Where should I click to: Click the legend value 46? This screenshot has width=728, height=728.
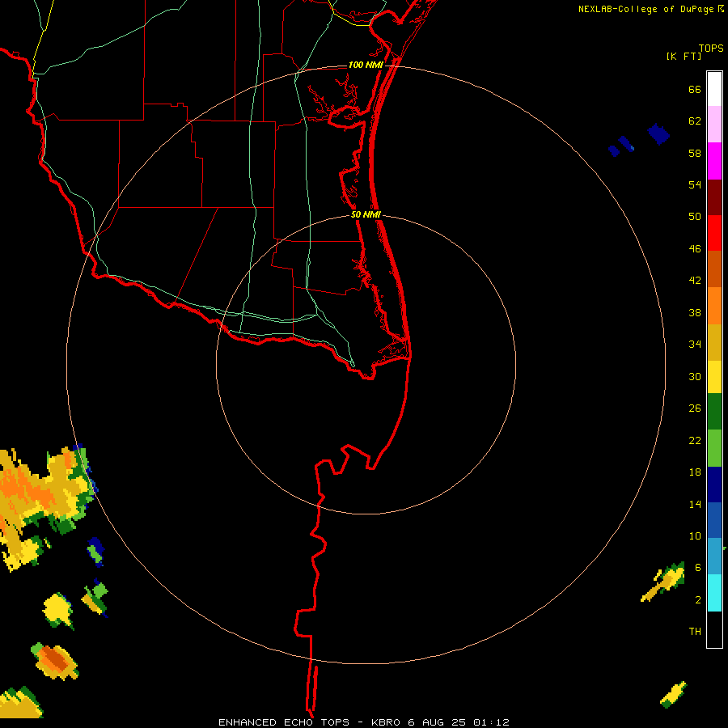click(x=695, y=249)
